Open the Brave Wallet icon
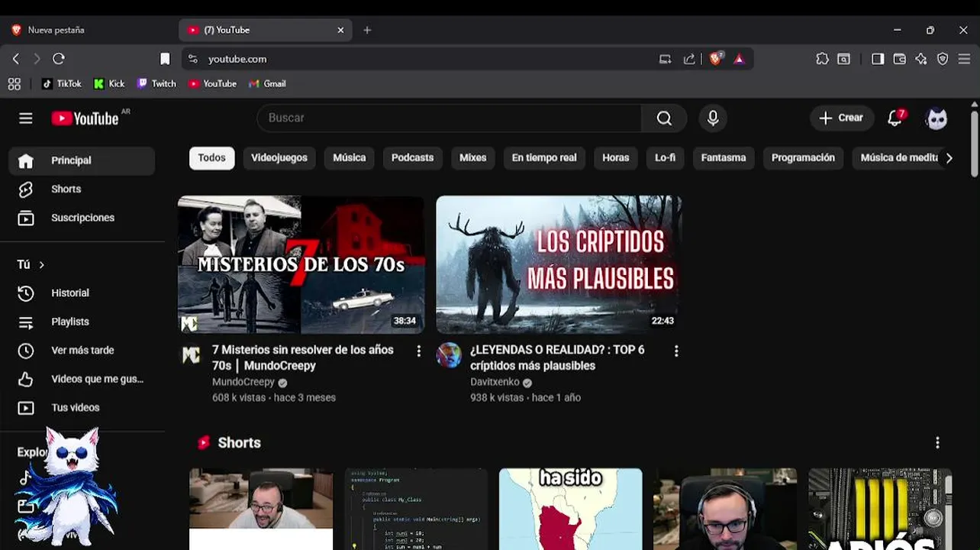980x550 pixels. click(900, 59)
